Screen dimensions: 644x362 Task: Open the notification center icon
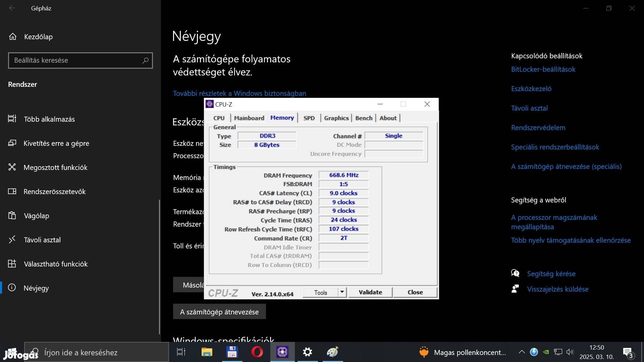(x=628, y=353)
